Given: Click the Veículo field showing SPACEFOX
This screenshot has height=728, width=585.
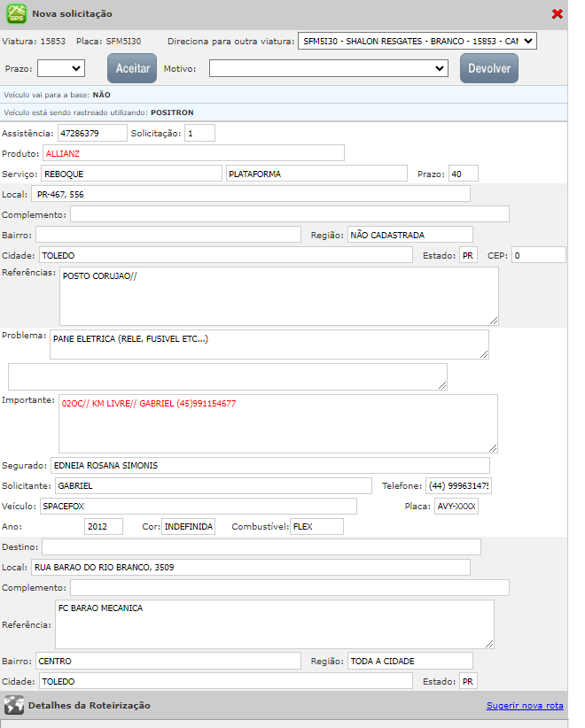Looking at the screenshot, I should point(198,506).
